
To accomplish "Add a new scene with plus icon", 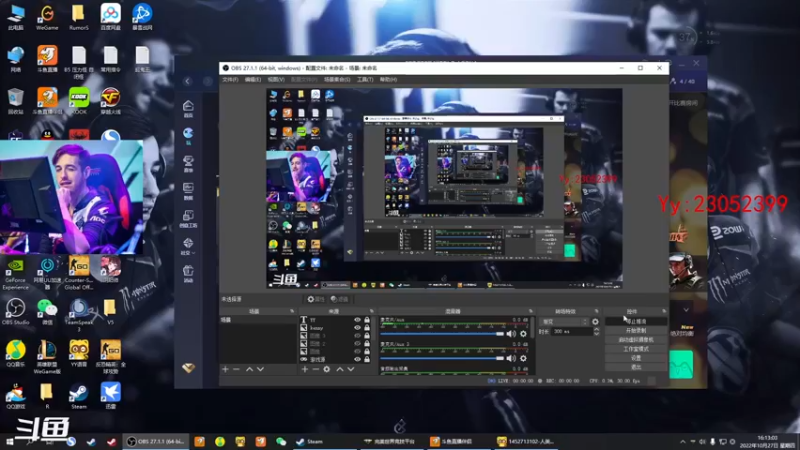I will click(x=225, y=369).
